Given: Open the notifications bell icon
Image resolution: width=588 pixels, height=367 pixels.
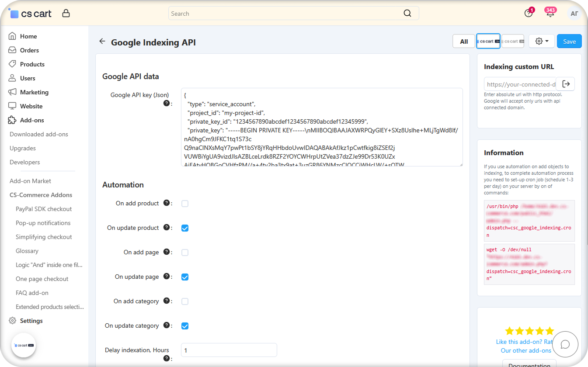Looking at the screenshot, I should tap(550, 14).
